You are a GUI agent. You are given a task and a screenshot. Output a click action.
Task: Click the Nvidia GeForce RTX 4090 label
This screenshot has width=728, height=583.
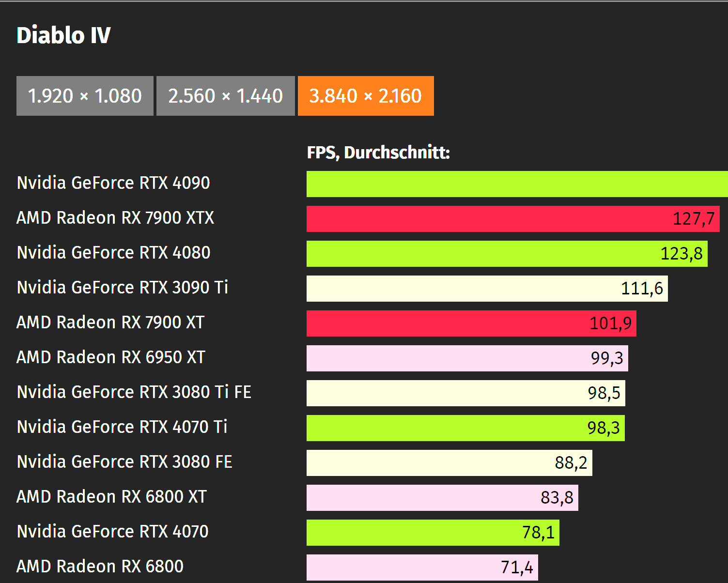point(113,183)
